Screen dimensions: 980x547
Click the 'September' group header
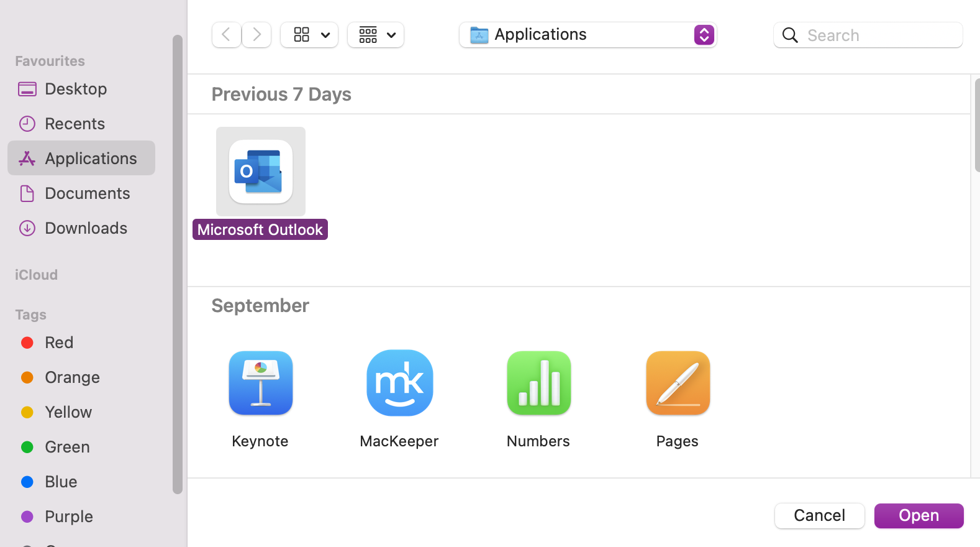(260, 306)
